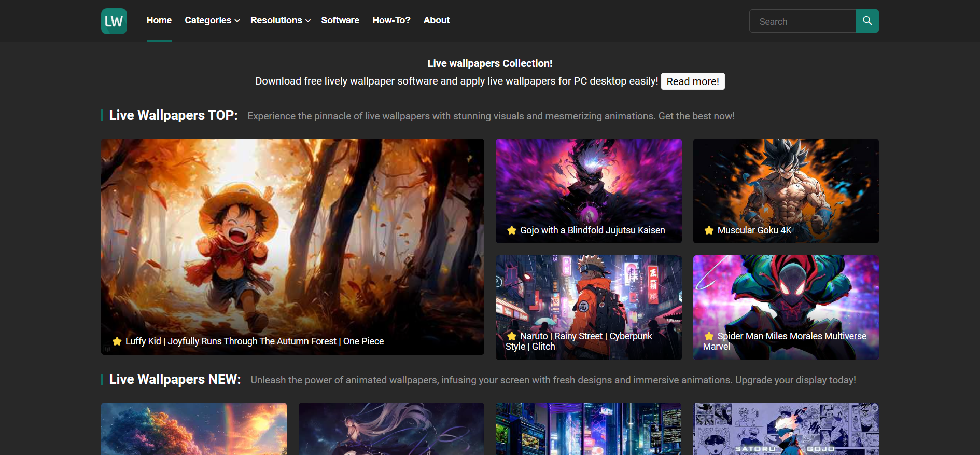Open the long-haired girl night wallpaper thumbnail
This screenshot has height=455, width=980.
pyautogui.click(x=391, y=429)
